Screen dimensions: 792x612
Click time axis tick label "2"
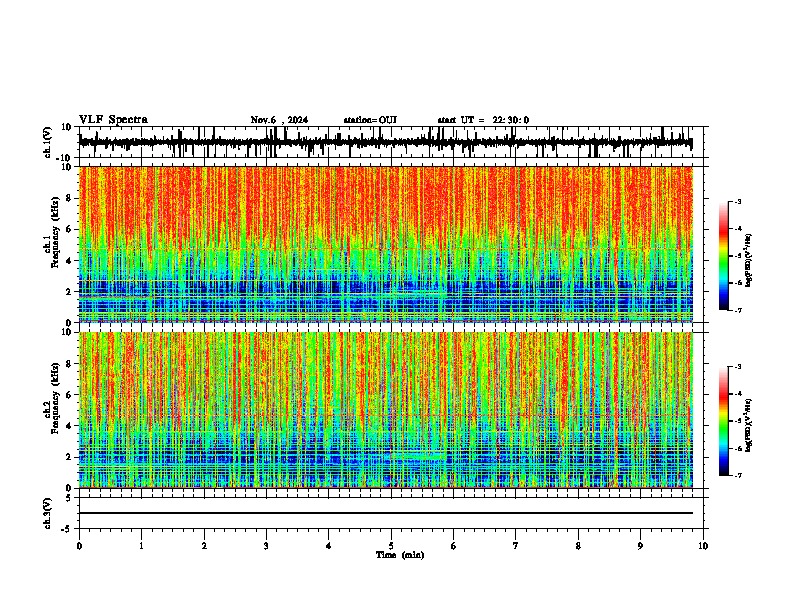click(x=204, y=546)
